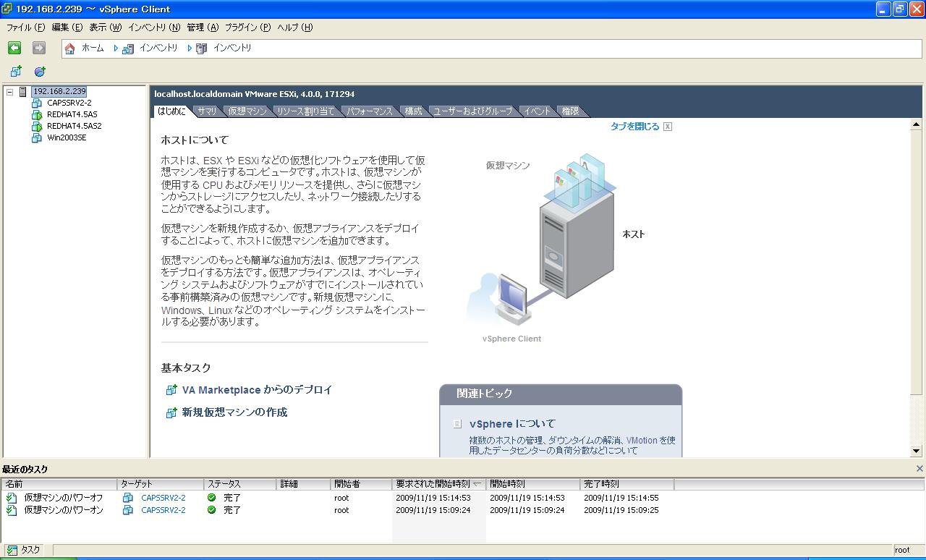926x560 pixels.
Task: Switch to the Summary (サマリ) tab
Action: (x=207, y=111)
